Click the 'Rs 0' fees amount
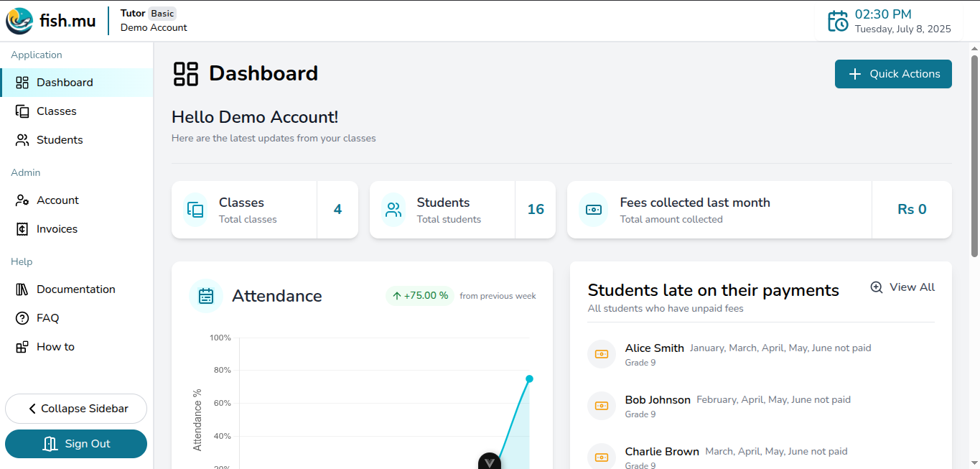Viewport: 980px width, 469px height. 912,210
